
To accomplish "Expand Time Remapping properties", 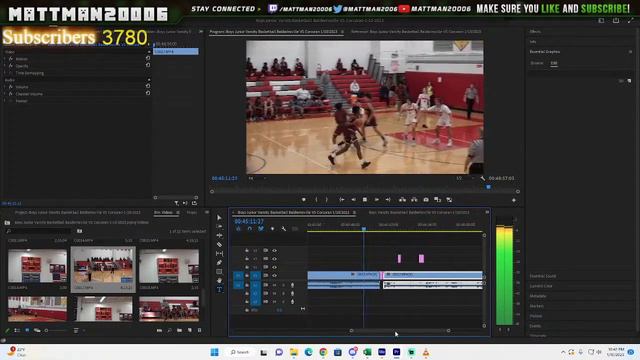I will pyautogui.click(x=5, y=73).
